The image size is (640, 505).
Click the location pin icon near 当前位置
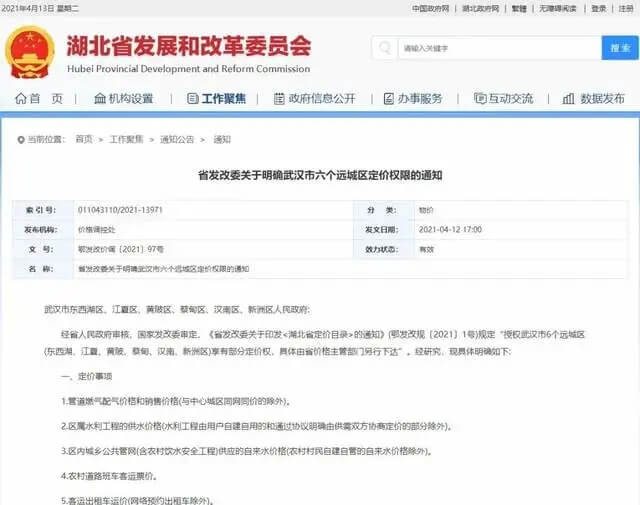point(19,139)
